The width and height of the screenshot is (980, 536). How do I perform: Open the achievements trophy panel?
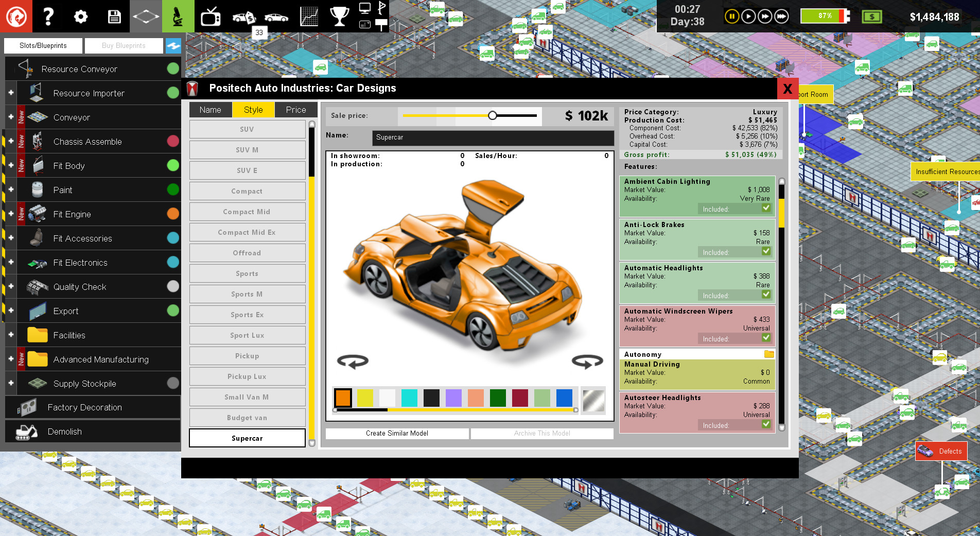[x=339, y=16]
